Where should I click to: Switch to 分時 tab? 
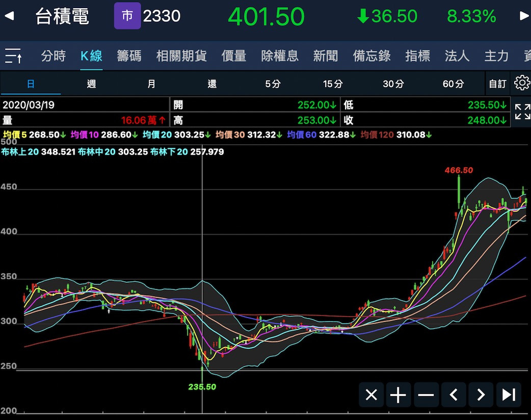coord(53,56)
